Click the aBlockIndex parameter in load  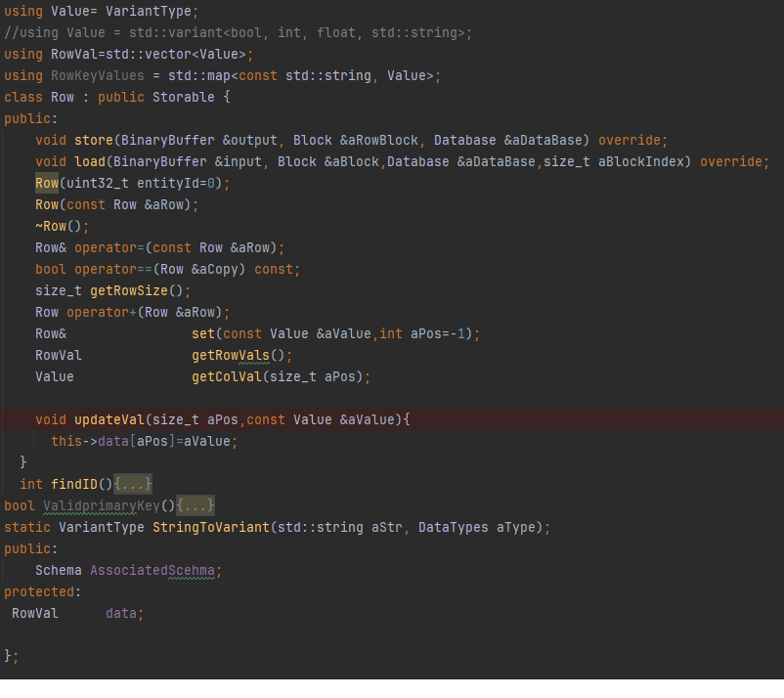pos(641,161)
